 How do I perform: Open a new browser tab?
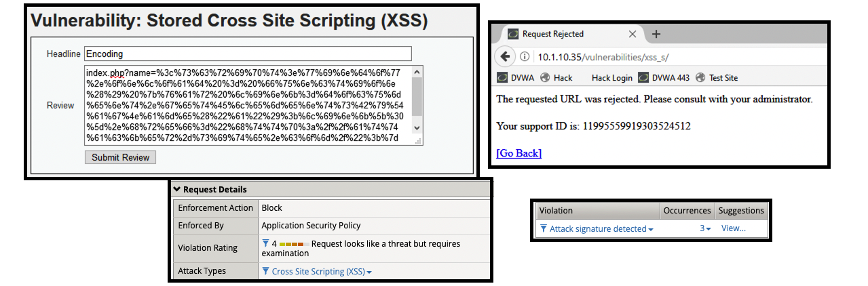coord(656,34)
